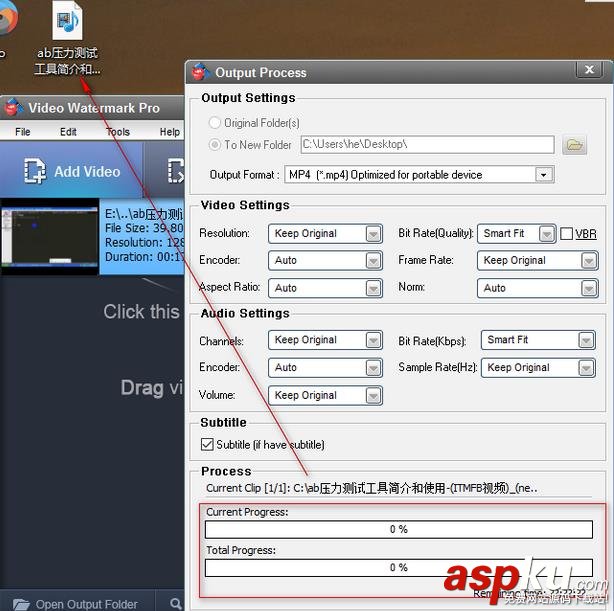Click the Total Progress bar
The height and width of the screenshot is (611, 614).
click(399, 568)
